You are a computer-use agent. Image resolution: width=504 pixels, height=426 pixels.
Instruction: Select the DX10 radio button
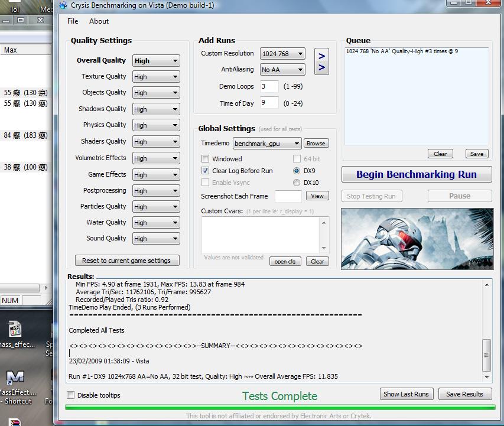[297, 183]
